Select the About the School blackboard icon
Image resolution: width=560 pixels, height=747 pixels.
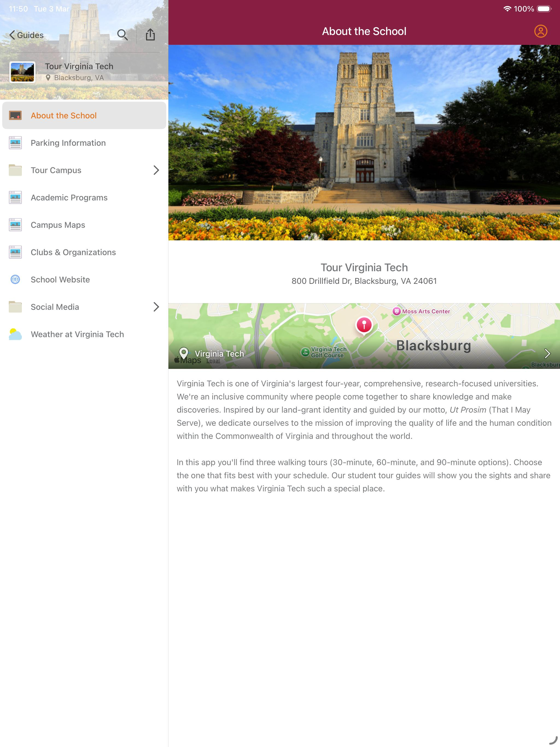coord(15,115)
